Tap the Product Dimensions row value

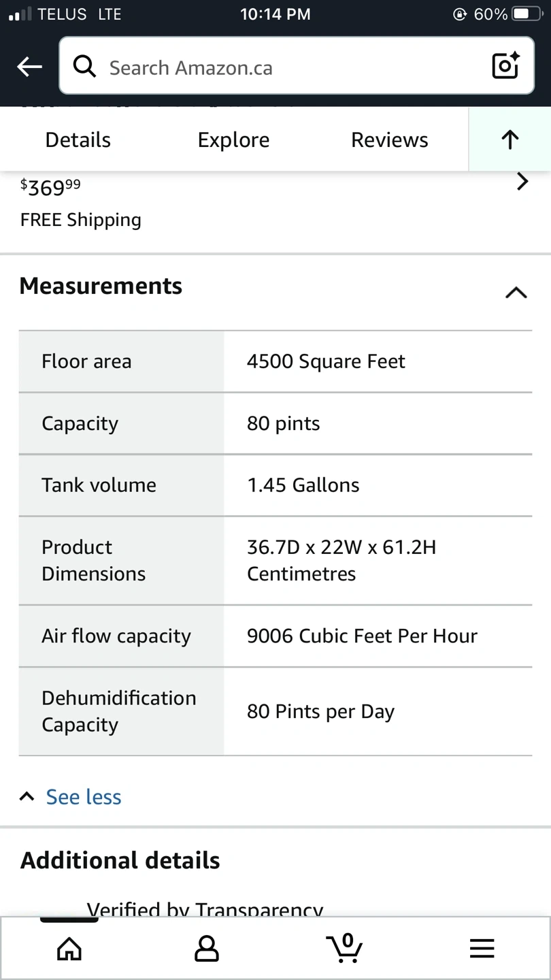point(341,560)
